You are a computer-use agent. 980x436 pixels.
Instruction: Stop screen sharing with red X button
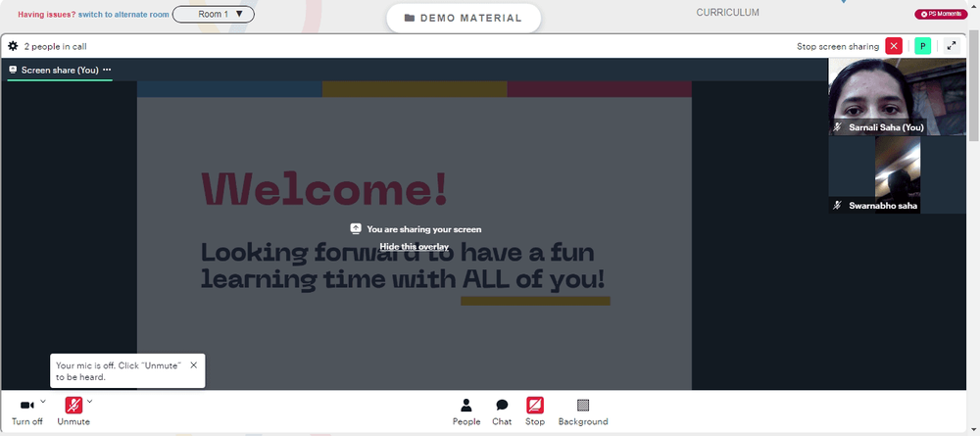click(894, 46)
